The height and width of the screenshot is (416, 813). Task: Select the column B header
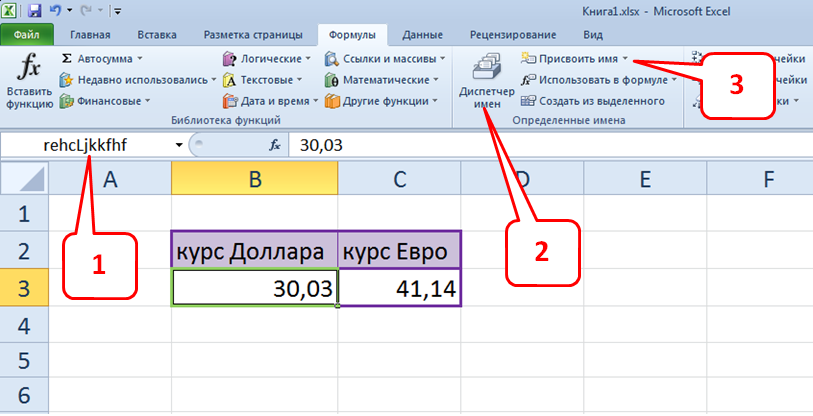tap(254, 179)
